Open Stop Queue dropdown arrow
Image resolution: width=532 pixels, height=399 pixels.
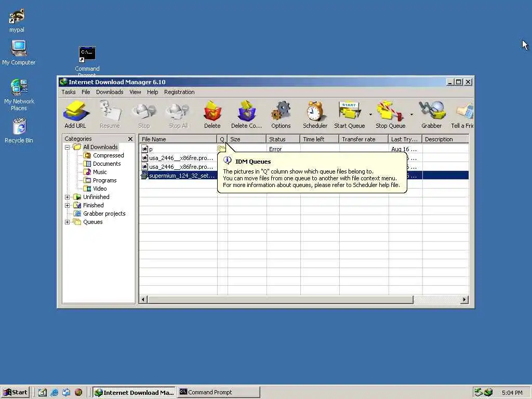(x=411, y=115)
